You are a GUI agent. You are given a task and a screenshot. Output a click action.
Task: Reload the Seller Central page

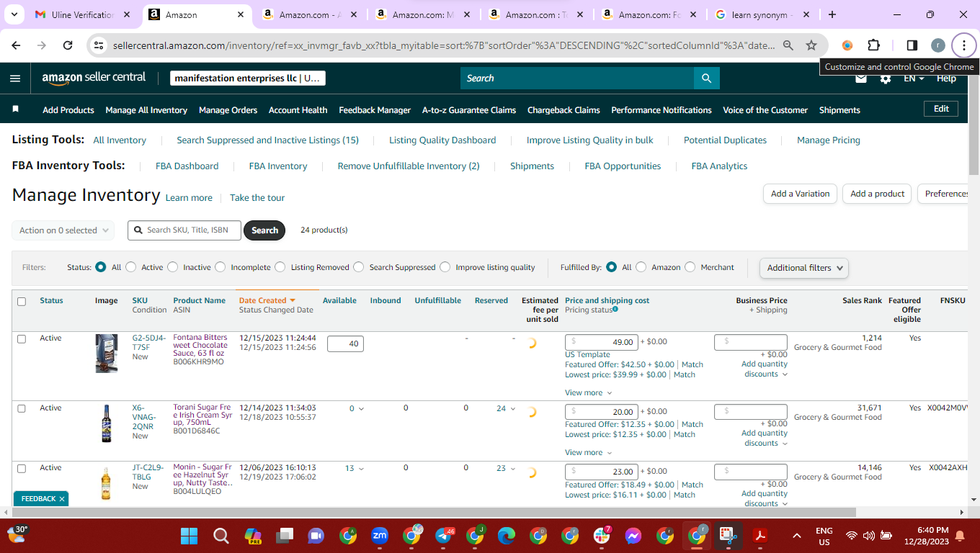68,45
